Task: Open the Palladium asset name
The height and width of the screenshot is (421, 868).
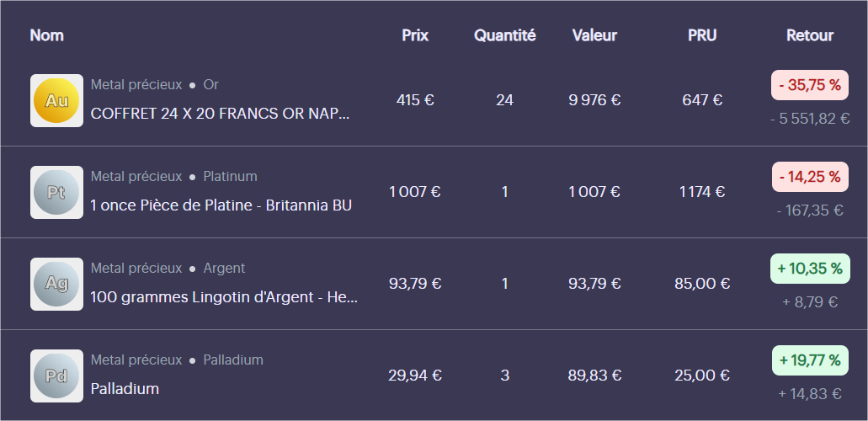Action: point(125,389)
